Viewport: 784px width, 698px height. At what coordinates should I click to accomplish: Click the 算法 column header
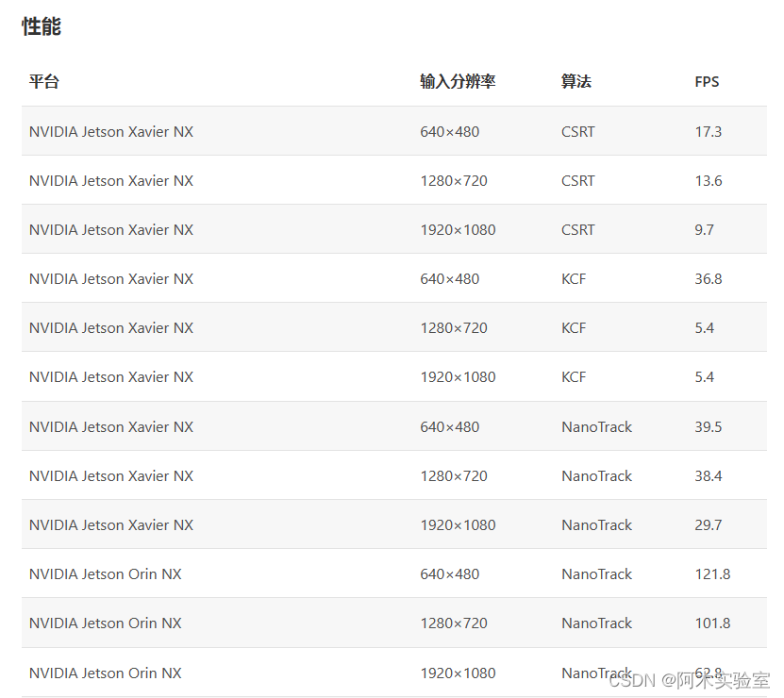575,82
